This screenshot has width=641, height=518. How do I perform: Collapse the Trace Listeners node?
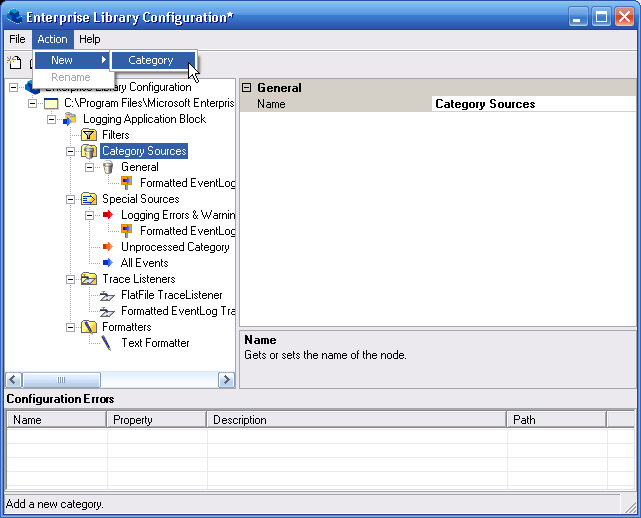pyautogui.click(x=70, y=279)
